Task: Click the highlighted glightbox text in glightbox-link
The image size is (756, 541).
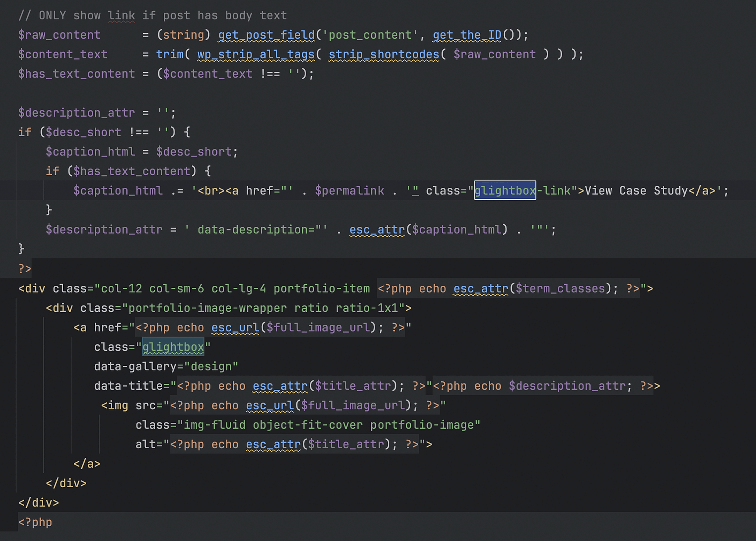Action: coord(505,191)
